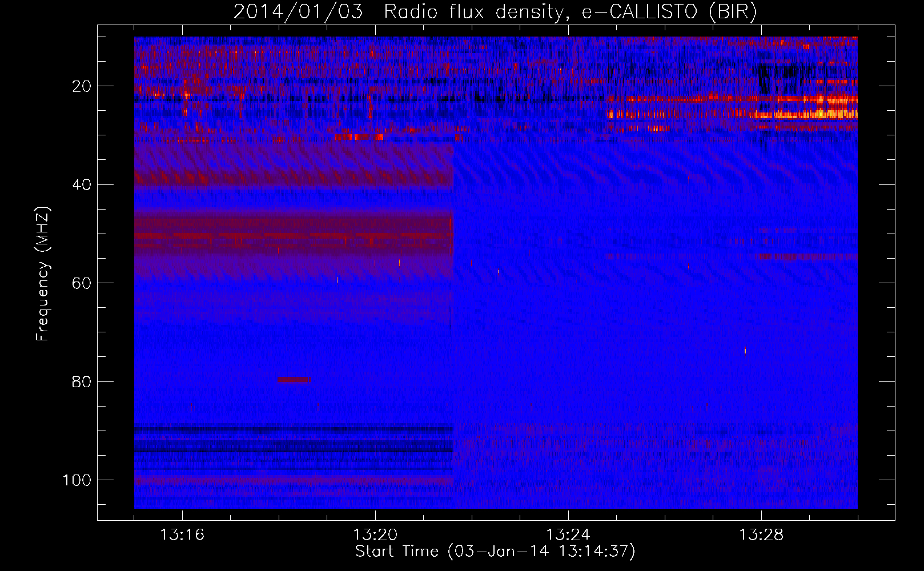Click the short red burst near 80 MHz
Viewport: 924px width, 571px height.
point(294,380)
